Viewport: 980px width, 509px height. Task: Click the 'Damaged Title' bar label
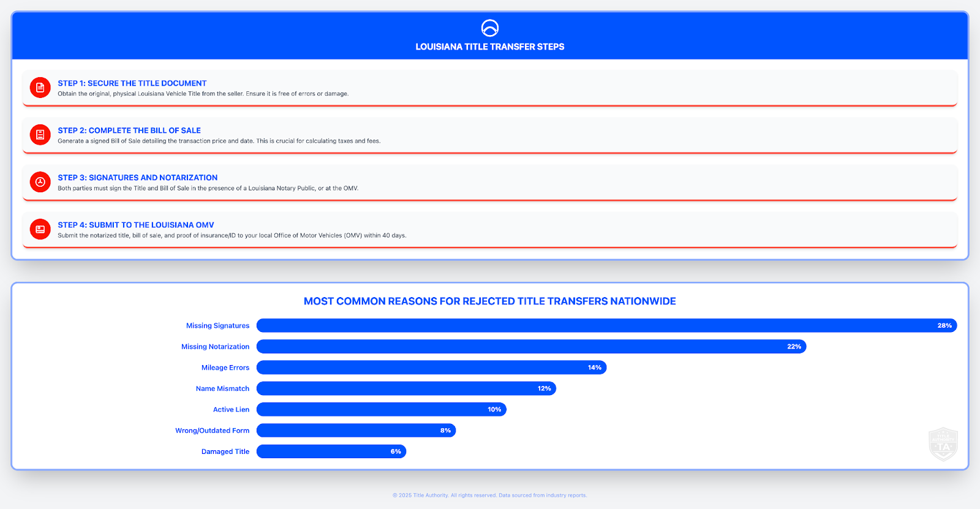click(x=225, y=451)
